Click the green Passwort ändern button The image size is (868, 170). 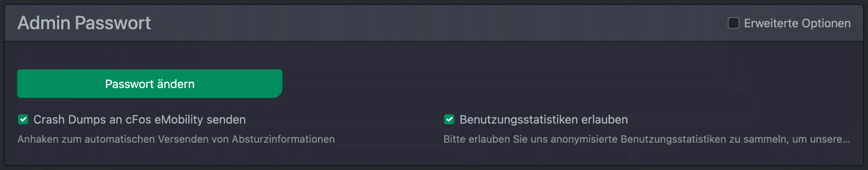(x=150, y=84)
